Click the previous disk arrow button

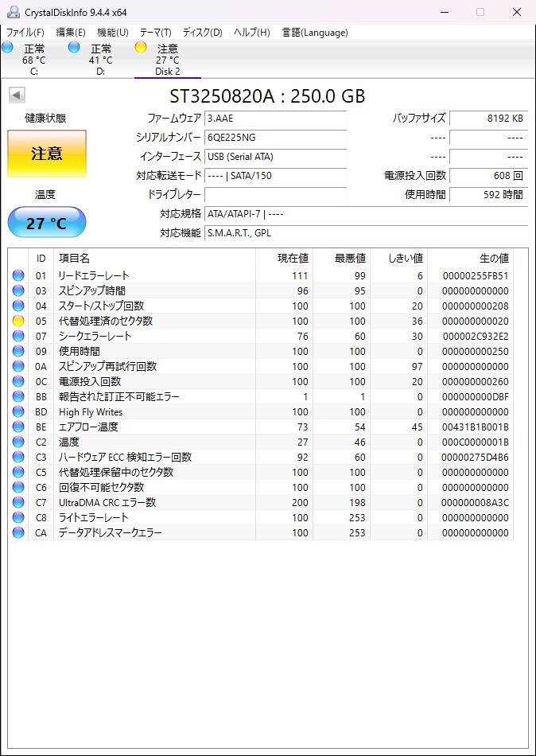17,95
